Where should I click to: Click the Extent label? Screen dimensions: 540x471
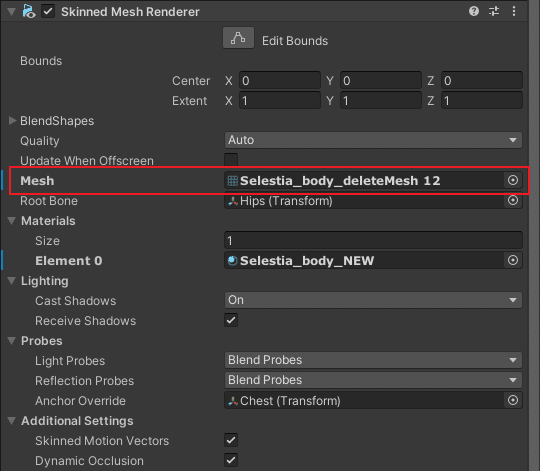189,101
